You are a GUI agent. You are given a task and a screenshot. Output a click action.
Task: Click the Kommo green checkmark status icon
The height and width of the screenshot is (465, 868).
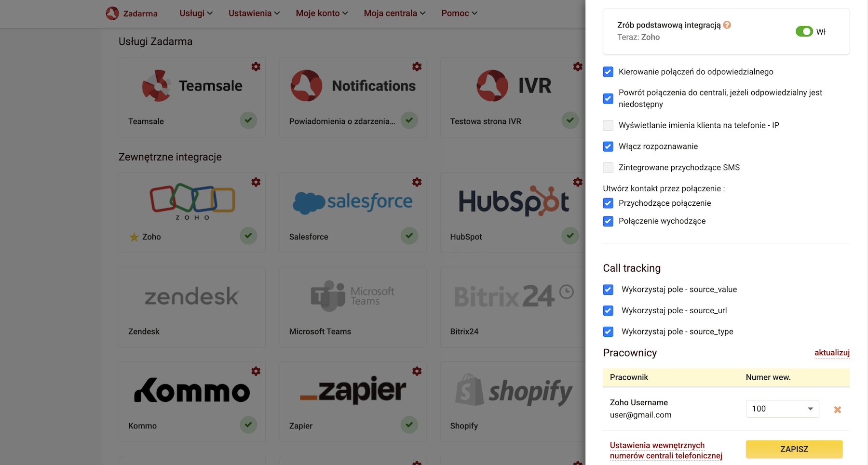tap(248, 425)
